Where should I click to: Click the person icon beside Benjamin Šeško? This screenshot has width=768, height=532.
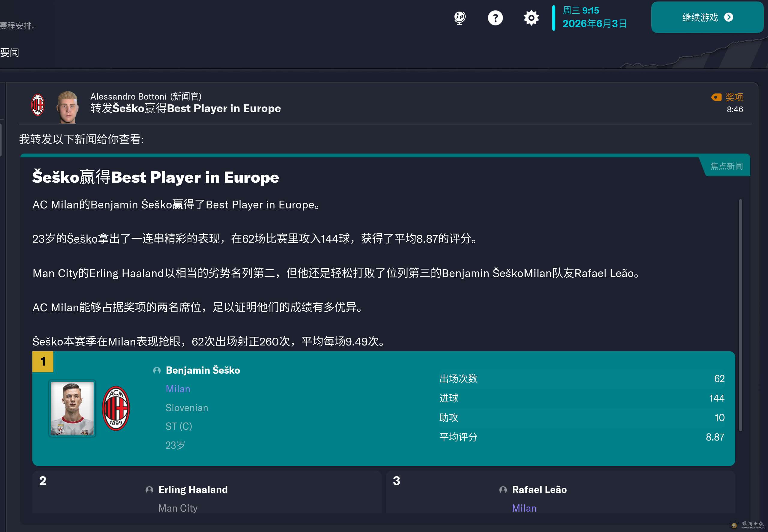157,370
